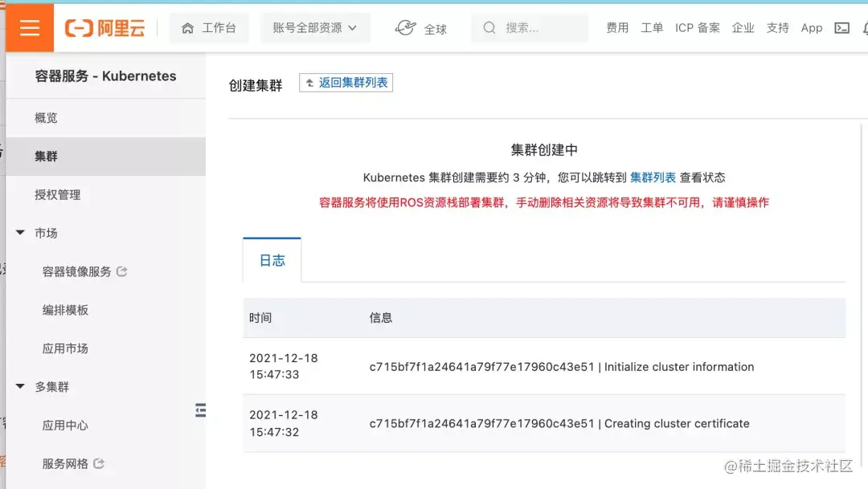Expand the 账号全部资源 resource dropdown
This screenshot has width=868, height=489.
click(315, 27)
